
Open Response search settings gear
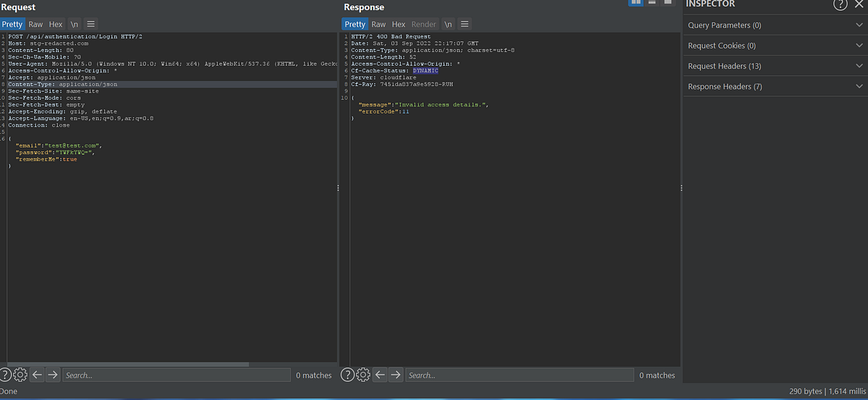364,375
